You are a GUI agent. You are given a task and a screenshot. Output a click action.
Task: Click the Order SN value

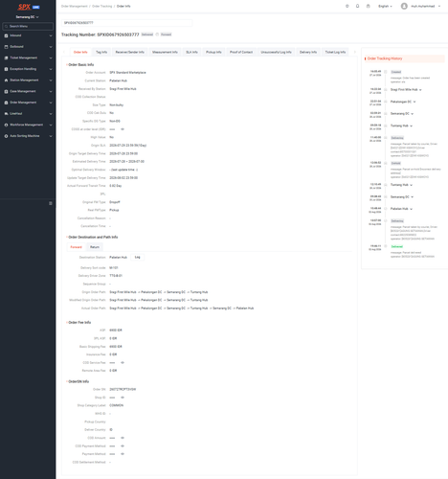(x=123, y=390)
